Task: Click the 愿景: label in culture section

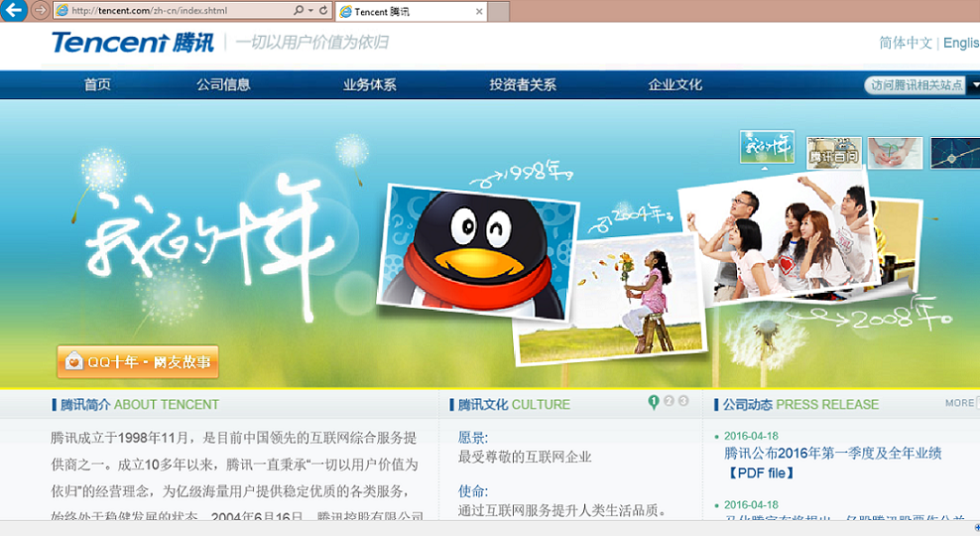Action: 473,437
